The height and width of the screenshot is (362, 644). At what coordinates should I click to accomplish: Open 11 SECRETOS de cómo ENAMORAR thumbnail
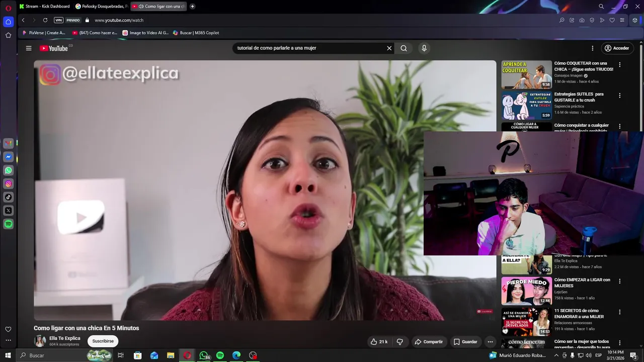coord(526,322)
